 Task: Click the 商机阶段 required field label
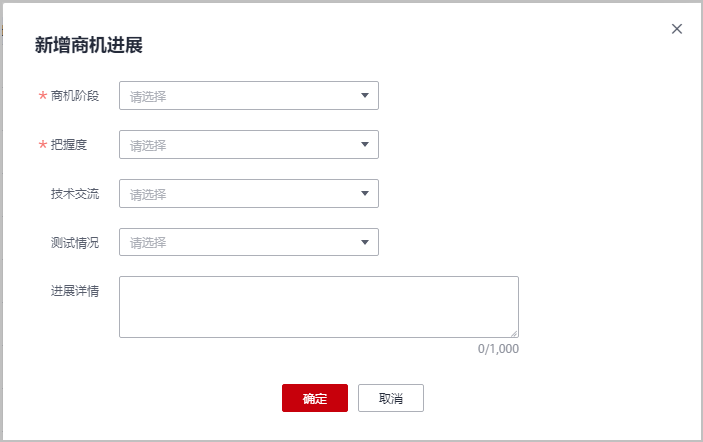pos(75,96)
